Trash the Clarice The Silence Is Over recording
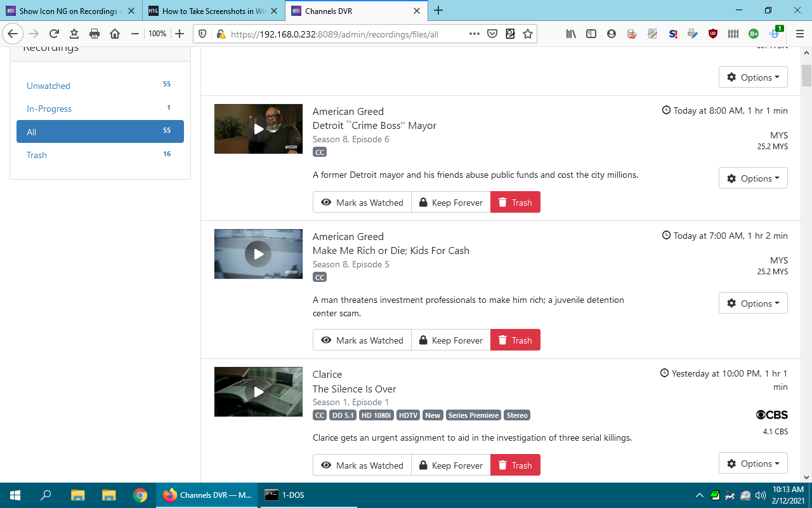The image size is (812, 508). pos(515,465)
